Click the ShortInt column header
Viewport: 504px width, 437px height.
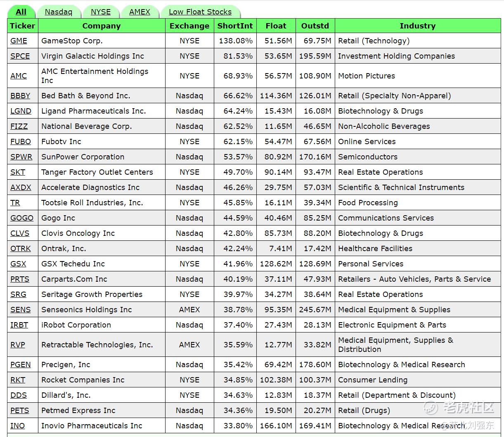(235, 26)
